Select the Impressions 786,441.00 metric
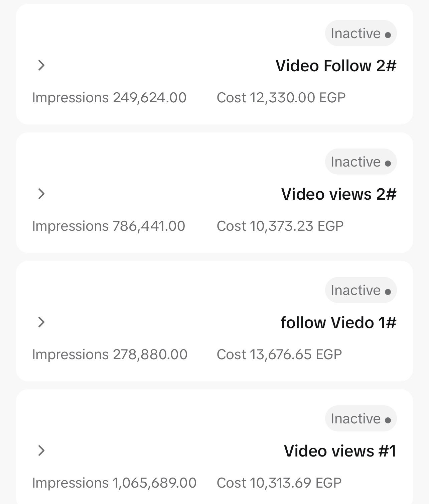This screenshot has height=504, width=429. tap(109, 226)
